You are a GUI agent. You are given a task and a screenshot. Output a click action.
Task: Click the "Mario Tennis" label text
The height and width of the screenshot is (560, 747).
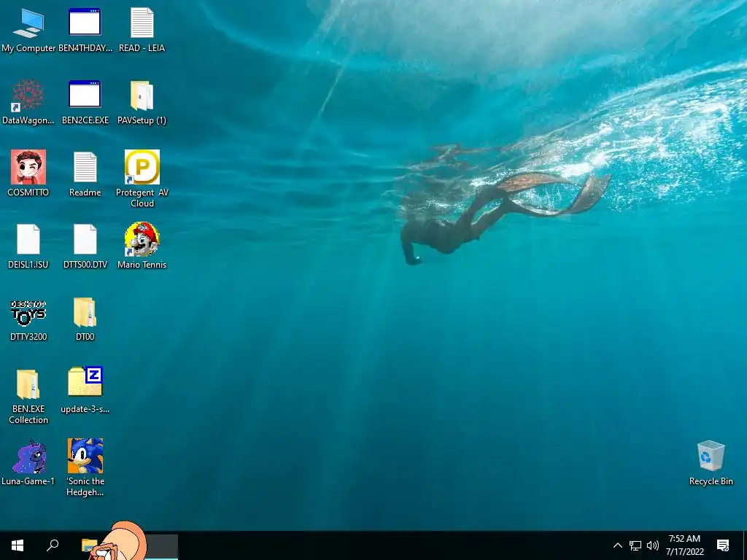[142, 265]
